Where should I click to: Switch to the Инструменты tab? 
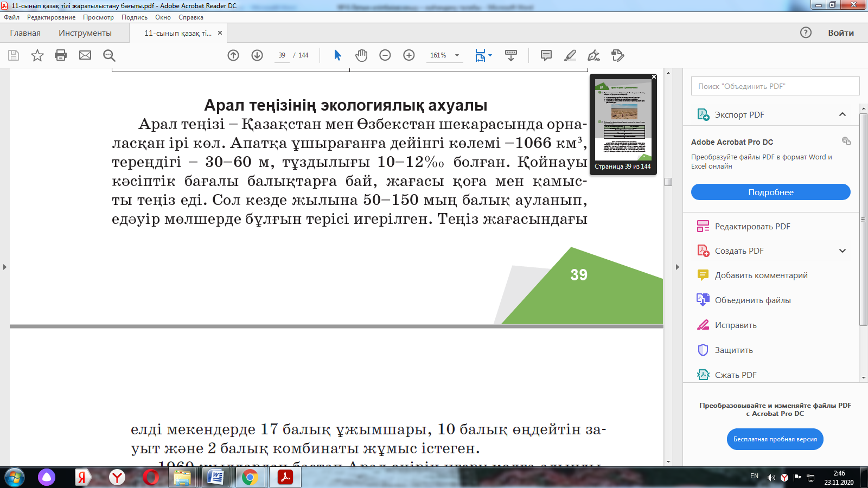tap(85, 33)
